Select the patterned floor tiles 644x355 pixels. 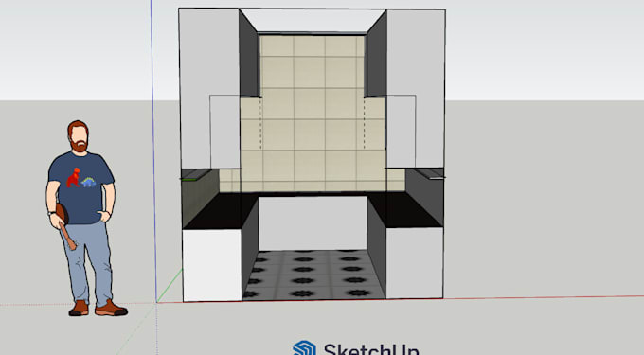coord(313,275)
